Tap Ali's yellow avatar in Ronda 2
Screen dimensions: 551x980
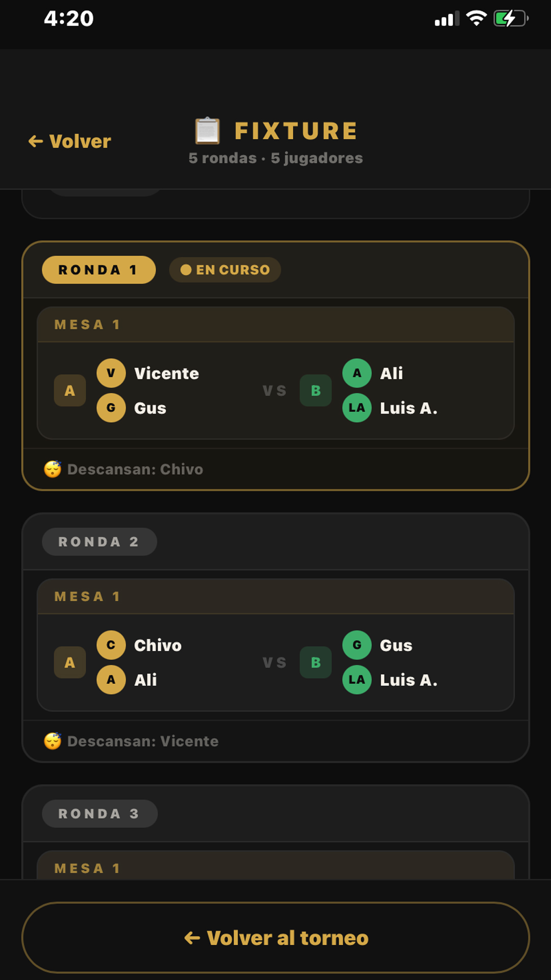coord(111,680)
